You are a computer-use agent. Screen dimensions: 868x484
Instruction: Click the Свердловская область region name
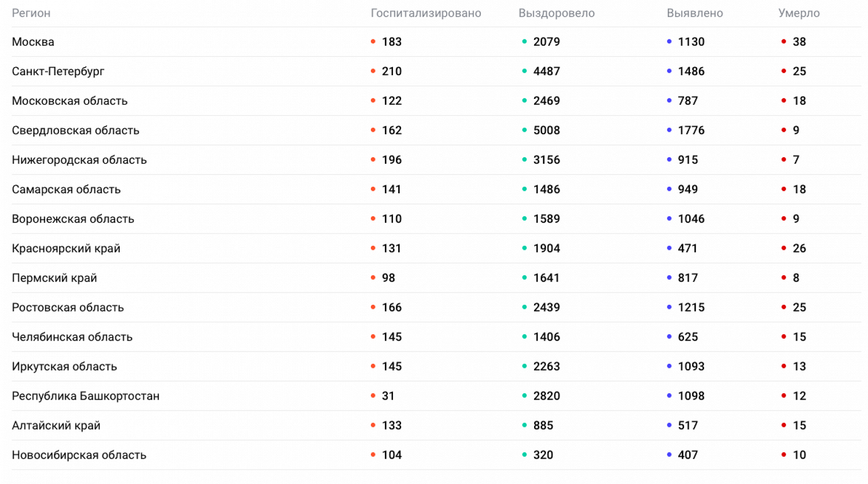(x=76, y=130)
